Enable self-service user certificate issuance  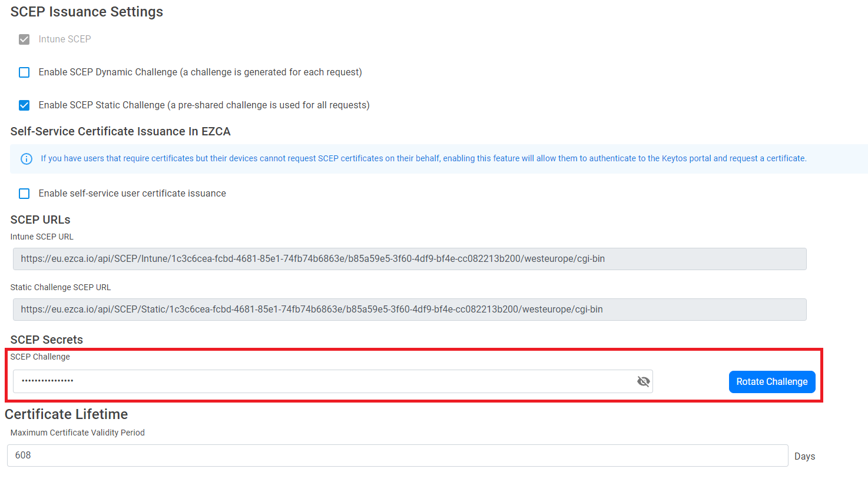click(24, 194)
